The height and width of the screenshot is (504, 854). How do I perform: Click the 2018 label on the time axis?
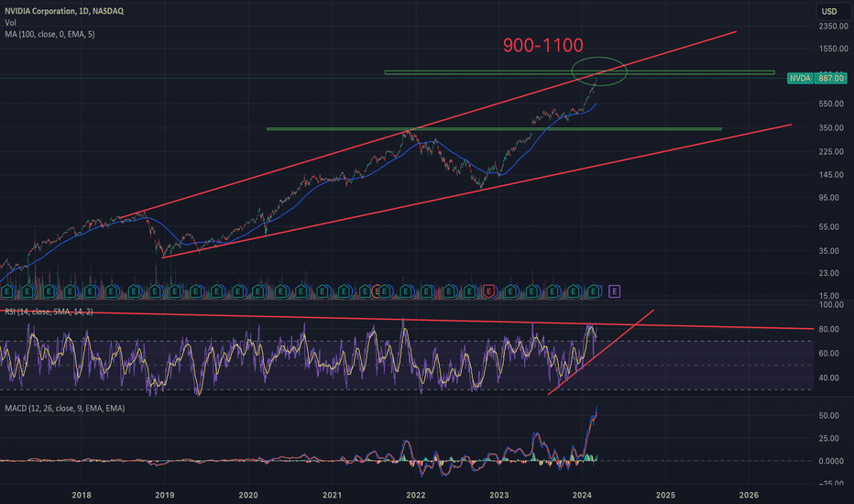(82, 495)
